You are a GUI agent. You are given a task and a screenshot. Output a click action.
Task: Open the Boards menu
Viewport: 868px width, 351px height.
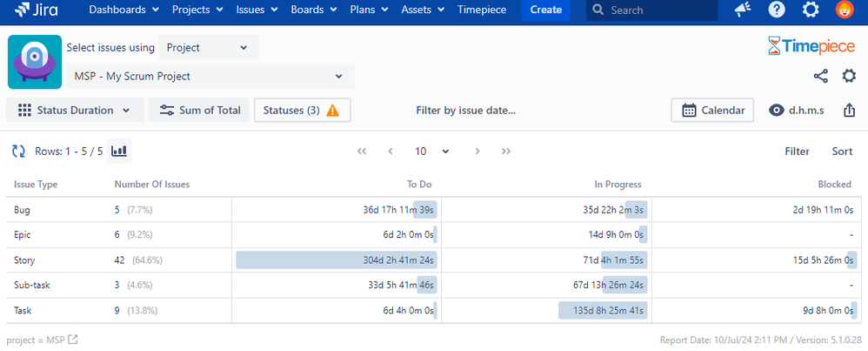(x=314, y=10)
